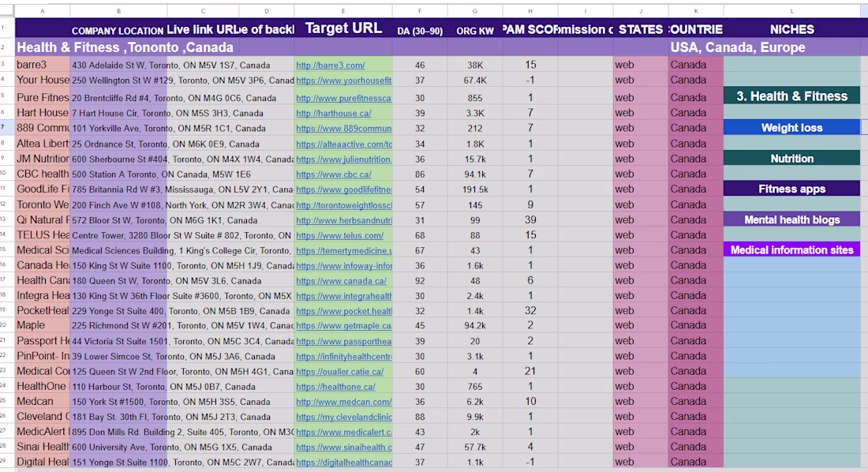This screenshot has width=868, height=472.
Task: Select DA value 86 for CBC health
Action: click(x=420, y=174)
